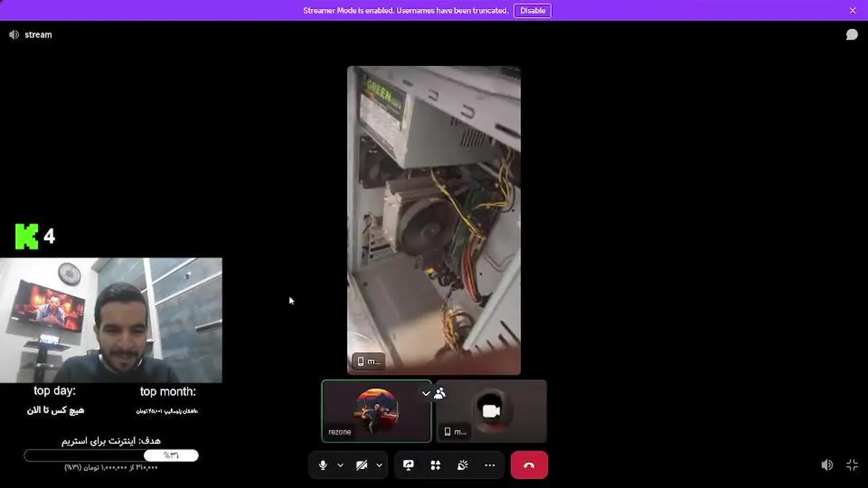Share your screen button
Viewport: 868px width, 488px height.
[408, 465]
